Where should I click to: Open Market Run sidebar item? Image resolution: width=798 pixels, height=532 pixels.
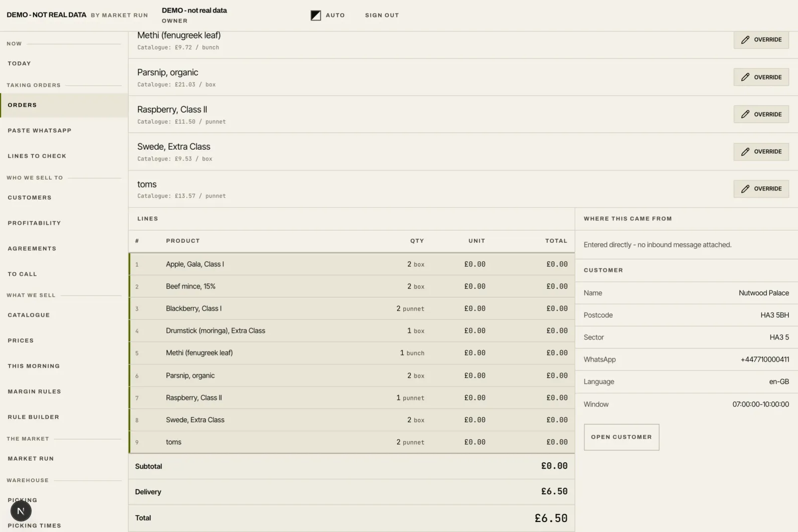[x=64, y=459]
